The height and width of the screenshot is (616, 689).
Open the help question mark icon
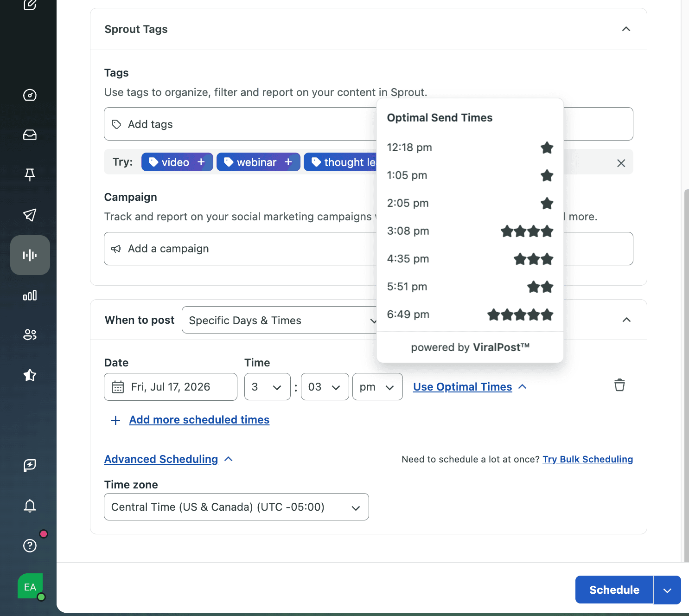(30, 545)
